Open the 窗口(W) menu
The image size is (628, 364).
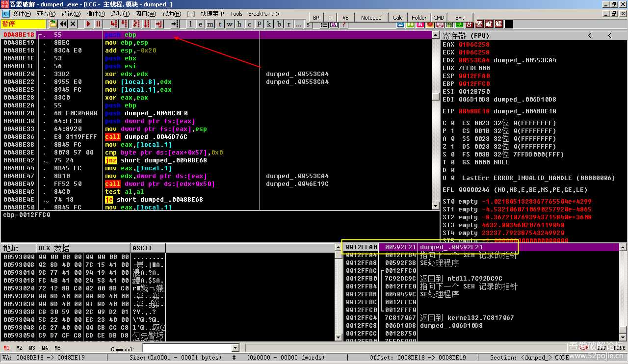pyautogui.click(x=146, y=14)
